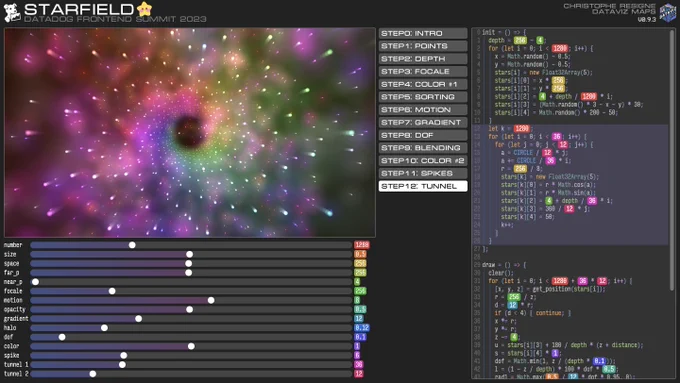
Task: Open STEP0: INTRO
Action: coord(423,33)
